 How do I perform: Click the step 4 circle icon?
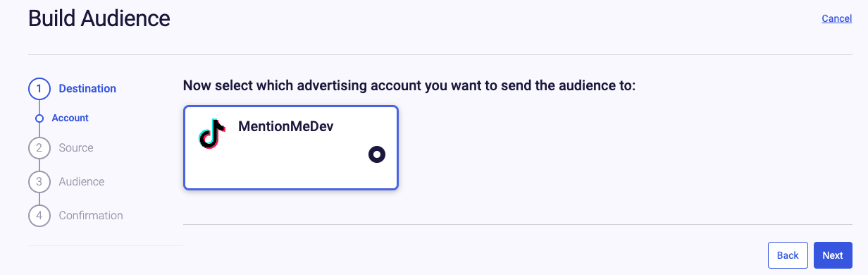tap(39, 216)
